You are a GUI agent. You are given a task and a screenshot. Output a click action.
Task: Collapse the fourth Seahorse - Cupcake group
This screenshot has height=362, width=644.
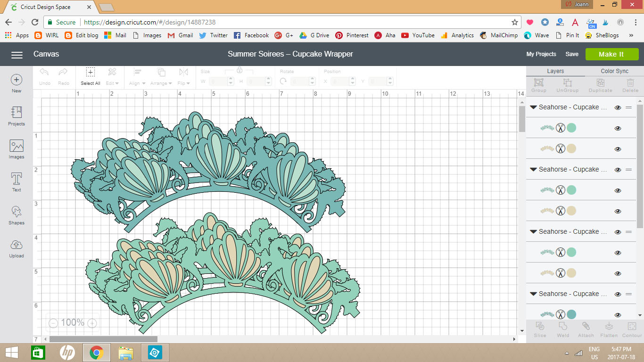[x=533, y=294]
